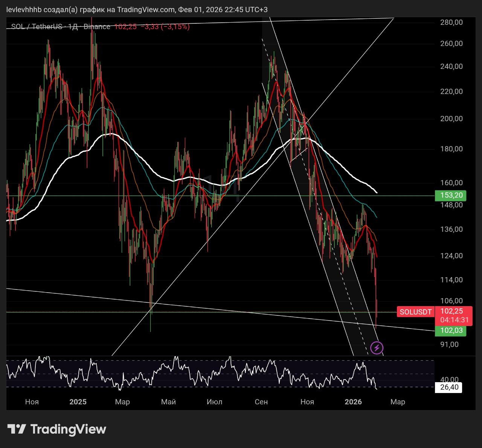Select Сен on the time axis
Screen dimensions: 482x448
pos(261,402)
